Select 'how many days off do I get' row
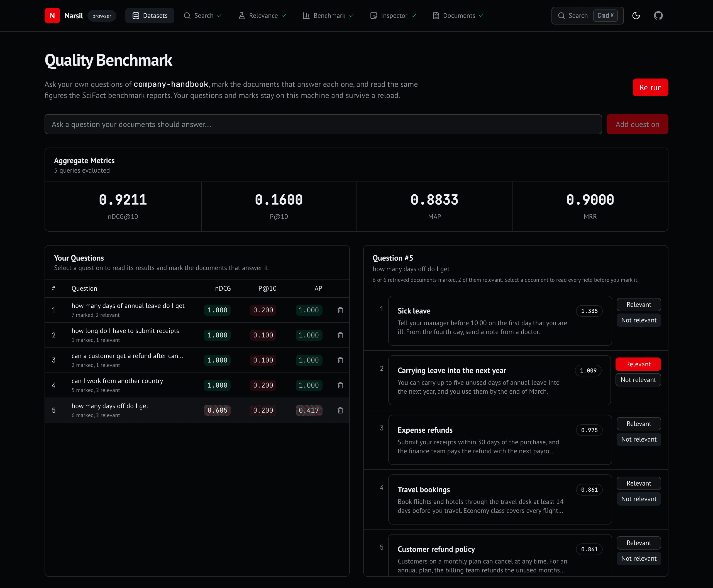Screen dimensions: 713x588 point(197,410)
